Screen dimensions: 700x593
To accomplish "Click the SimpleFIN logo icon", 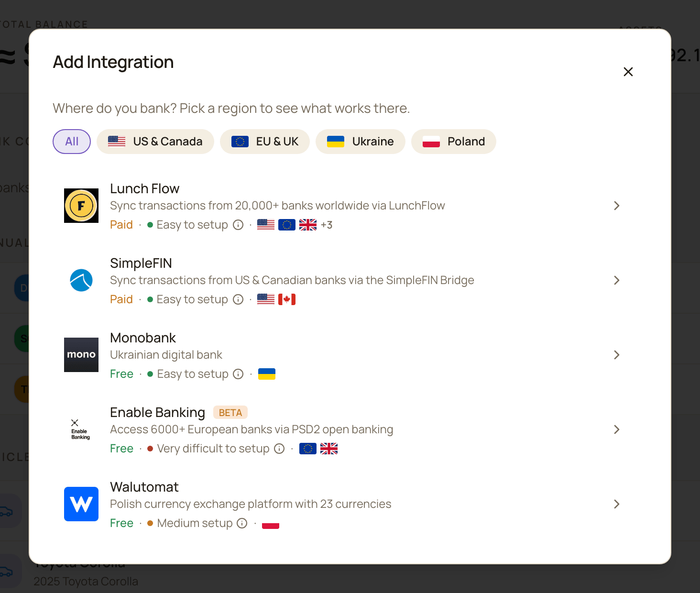I will [x=81, y=280].
